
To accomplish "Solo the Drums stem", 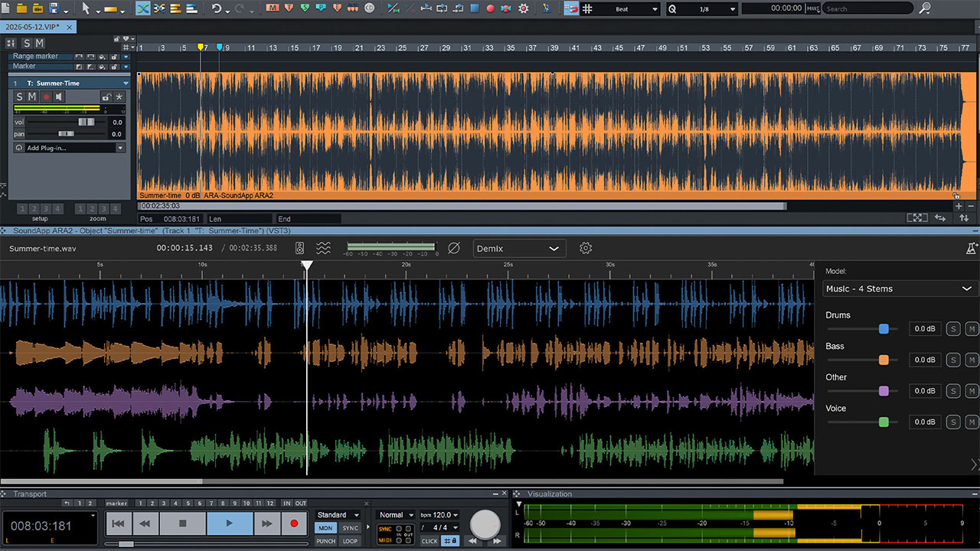I will [953, 329].
